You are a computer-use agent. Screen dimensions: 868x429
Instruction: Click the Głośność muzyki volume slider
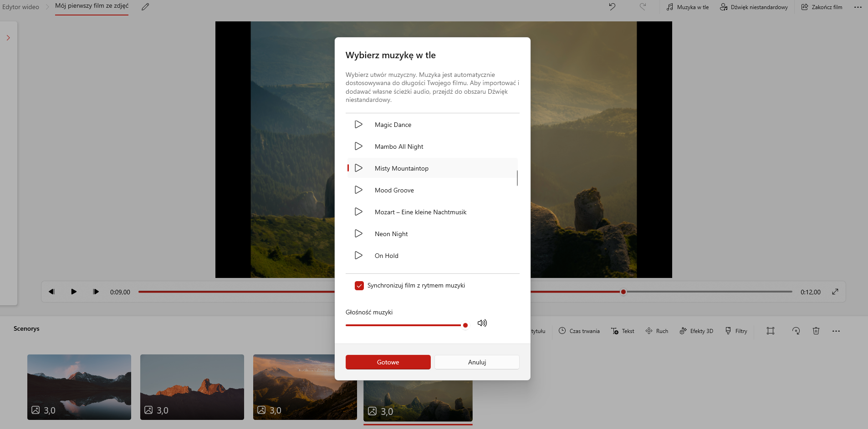405,325
